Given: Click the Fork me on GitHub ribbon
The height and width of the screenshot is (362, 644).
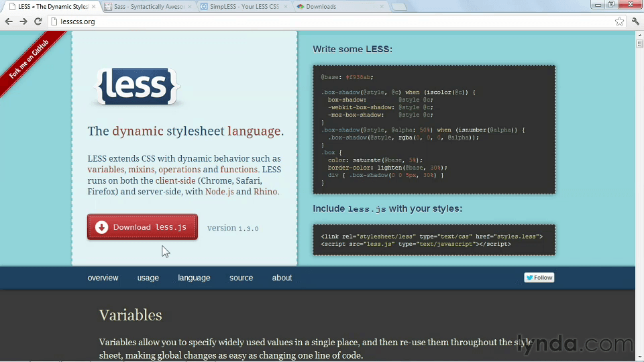Looking at the screenshot, I should [x=28, y=60].
